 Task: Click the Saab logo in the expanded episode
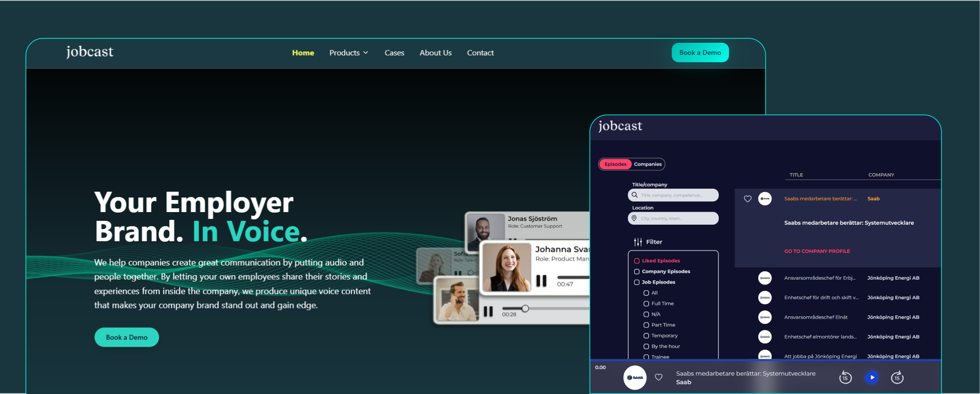coord(765,198)
